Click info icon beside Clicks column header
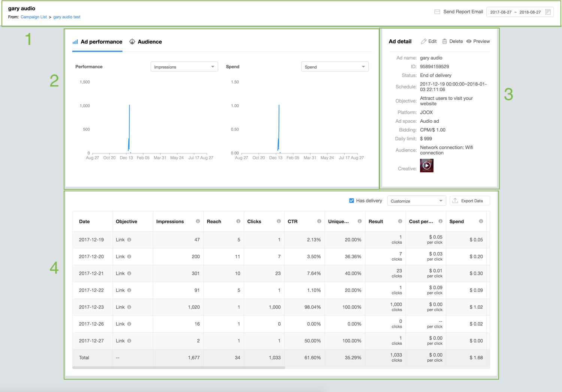The image size is (562, 392). click(x=279, y=221)
